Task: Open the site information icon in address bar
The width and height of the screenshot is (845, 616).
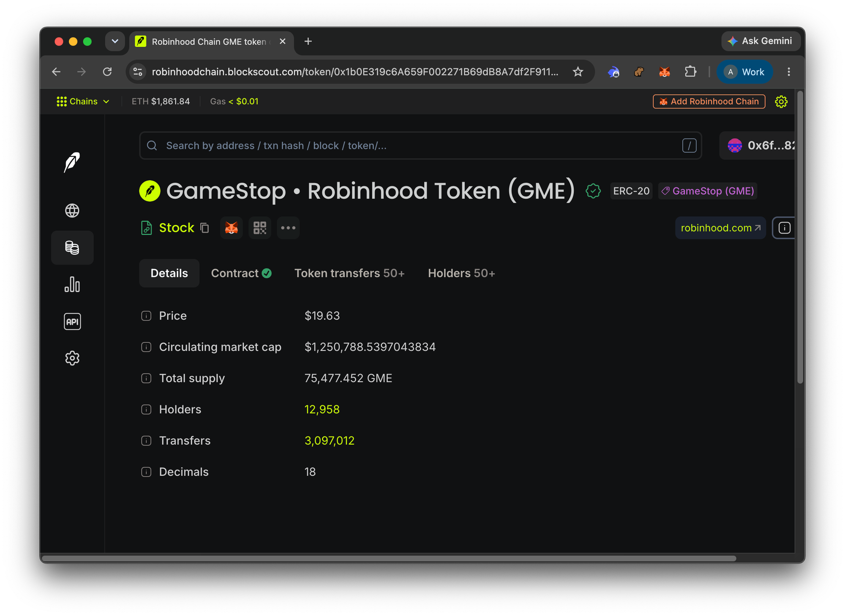Action: coord(138,72)
